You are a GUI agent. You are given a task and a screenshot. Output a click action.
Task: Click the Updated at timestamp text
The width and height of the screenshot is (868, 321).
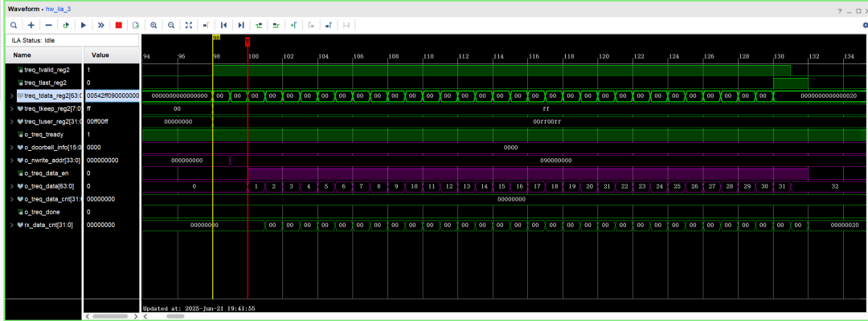[x=199, y=307]
